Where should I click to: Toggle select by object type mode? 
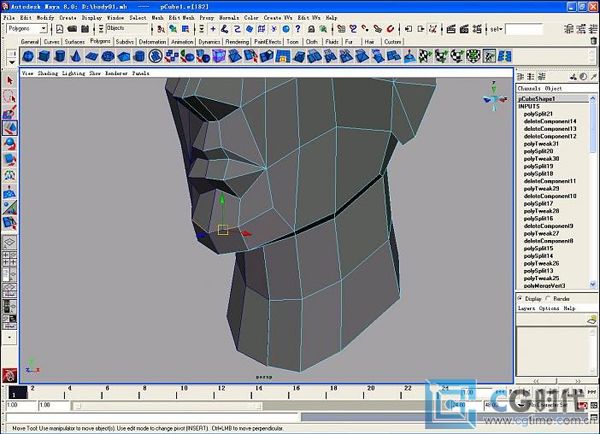173,29
